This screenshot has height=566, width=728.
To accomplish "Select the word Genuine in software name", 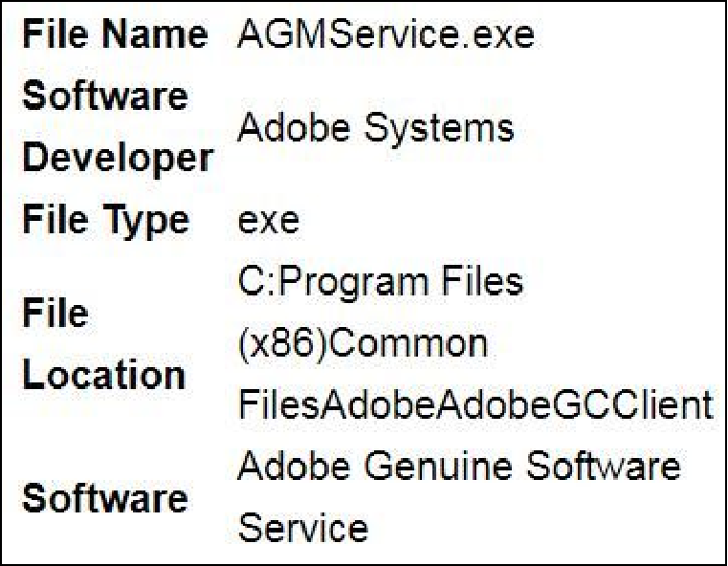I will click(438, 467).
